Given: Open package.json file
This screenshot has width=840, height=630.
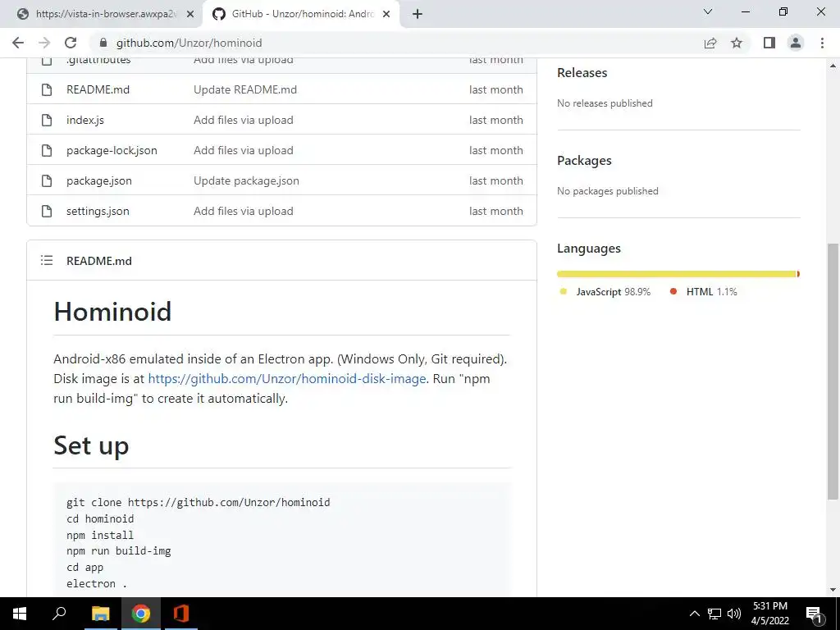Looking at the screenshot, I should coord(99,180).
